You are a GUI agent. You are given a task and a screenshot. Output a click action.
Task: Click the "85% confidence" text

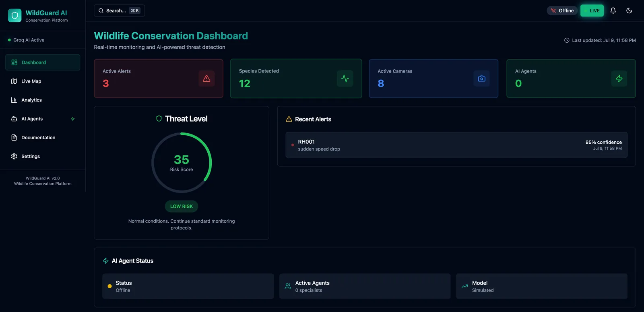pyautogui.click(x=603, y=142)
